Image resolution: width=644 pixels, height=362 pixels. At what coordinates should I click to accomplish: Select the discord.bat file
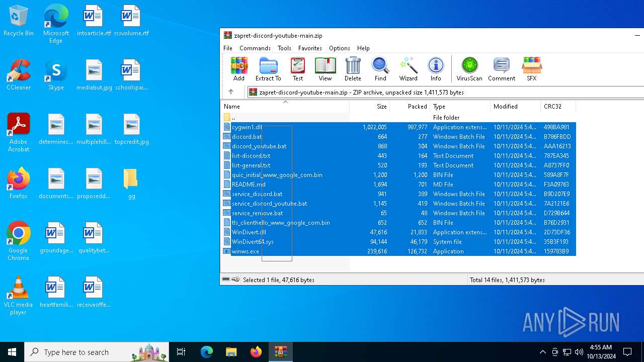398,137
